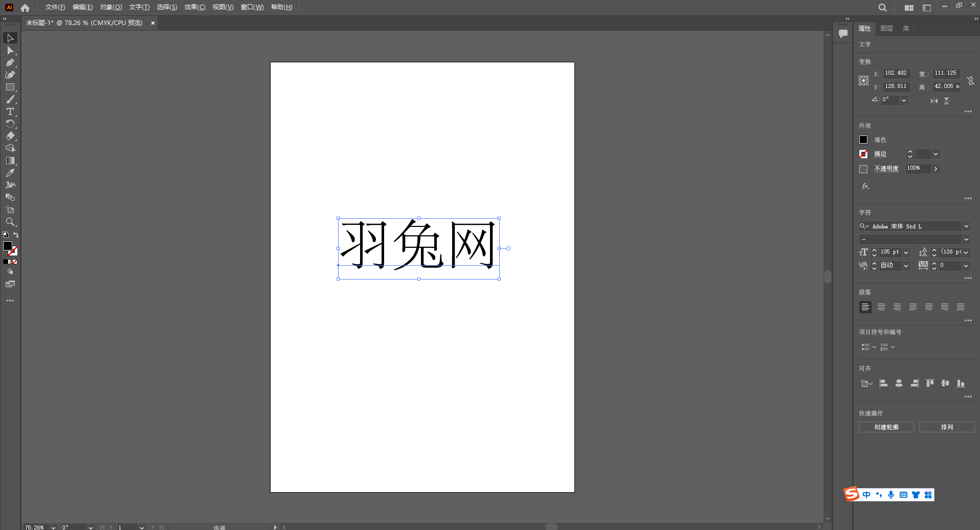
Task: Open the rotation angle dropdown
Action: 904,100
